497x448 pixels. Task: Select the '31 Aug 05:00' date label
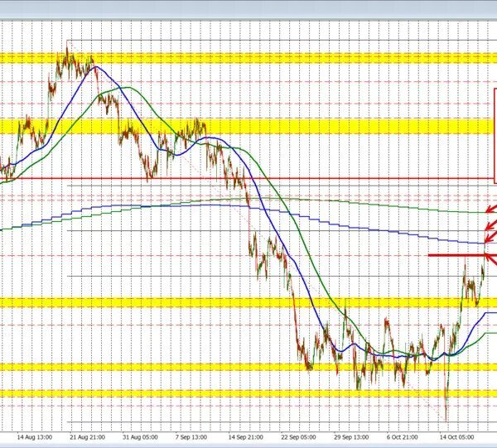click(x=140, y=437)
